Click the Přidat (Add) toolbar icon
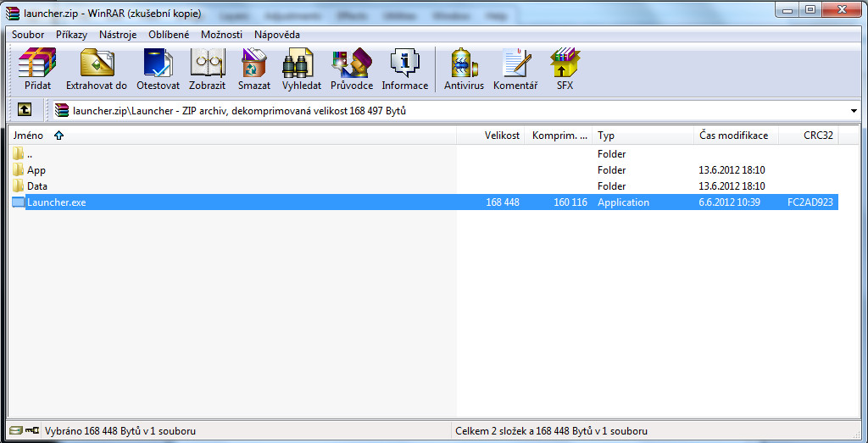The image size is (868, 443). (x=37, y=63)
